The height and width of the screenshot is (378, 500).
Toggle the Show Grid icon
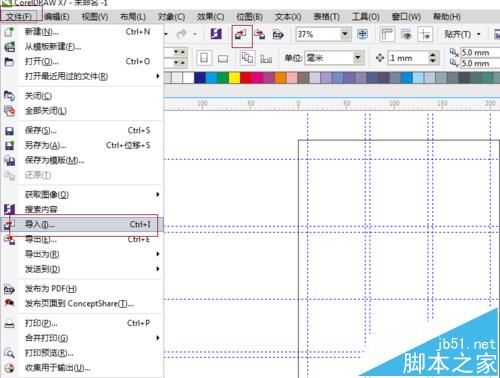[406, 34]
